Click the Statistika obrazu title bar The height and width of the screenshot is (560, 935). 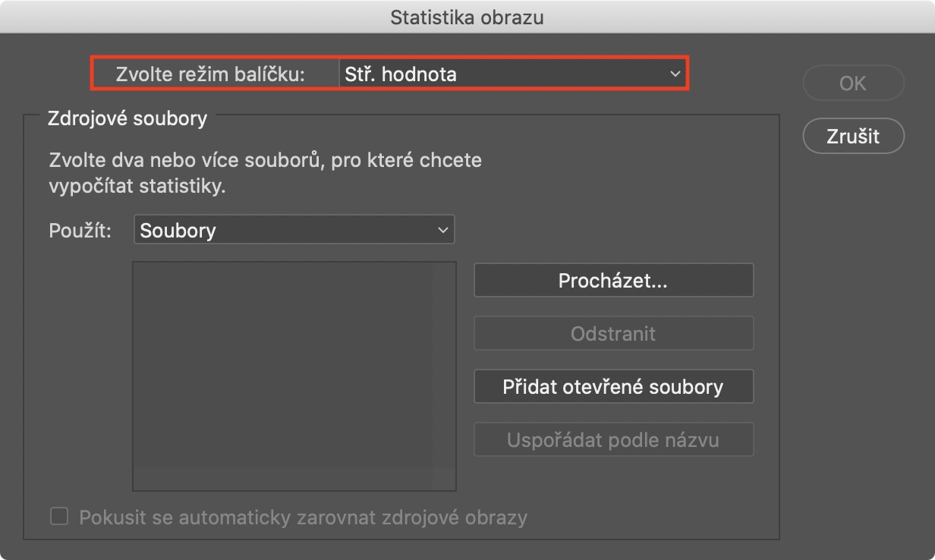[x=467, y=17]
